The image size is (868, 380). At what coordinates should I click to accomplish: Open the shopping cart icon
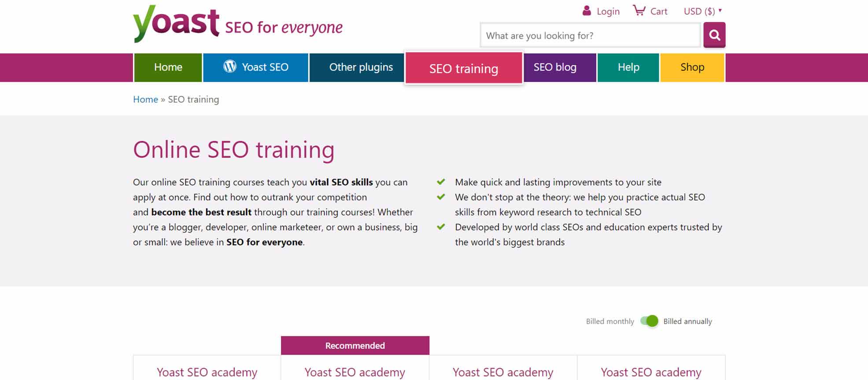coord(639,10)
